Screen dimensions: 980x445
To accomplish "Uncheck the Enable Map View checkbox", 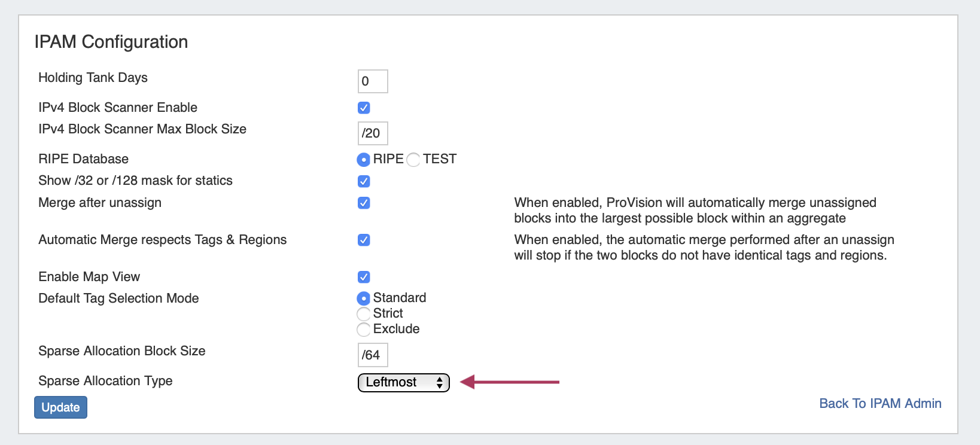I will click(364, 277).
